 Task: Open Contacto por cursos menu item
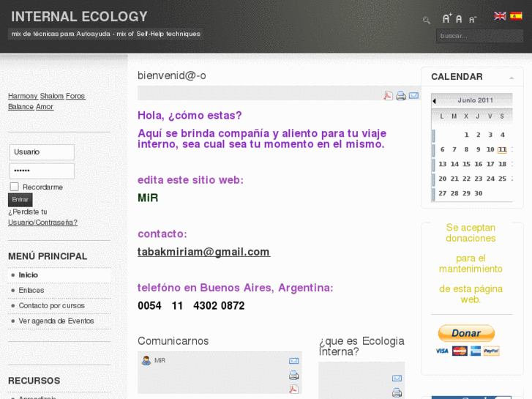click(x=51, y=305)
